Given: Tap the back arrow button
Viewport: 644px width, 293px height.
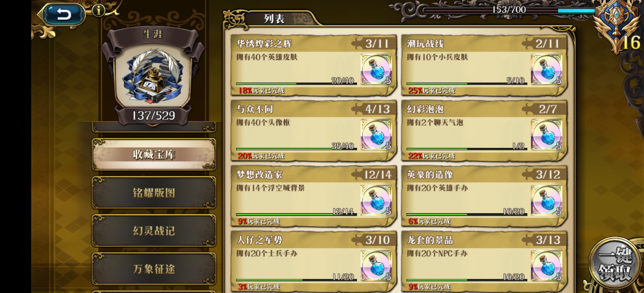Looking at the screenshot, I should (63, 14).
